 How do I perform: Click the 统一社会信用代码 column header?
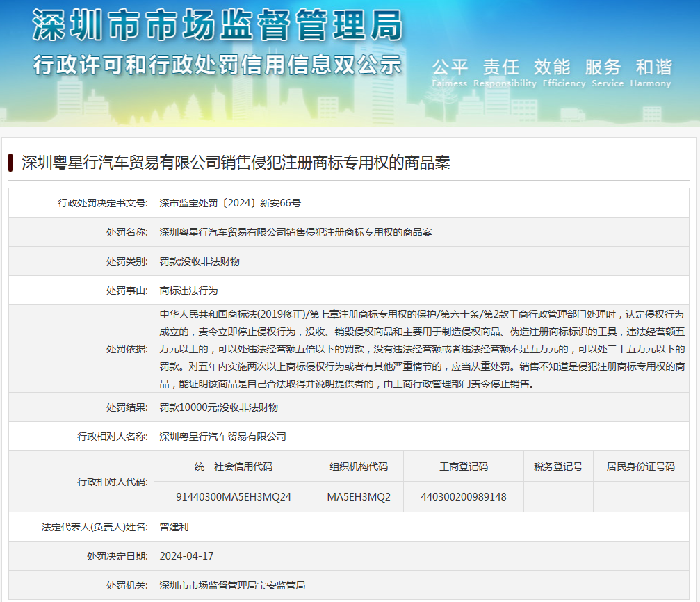coord(234,466)
